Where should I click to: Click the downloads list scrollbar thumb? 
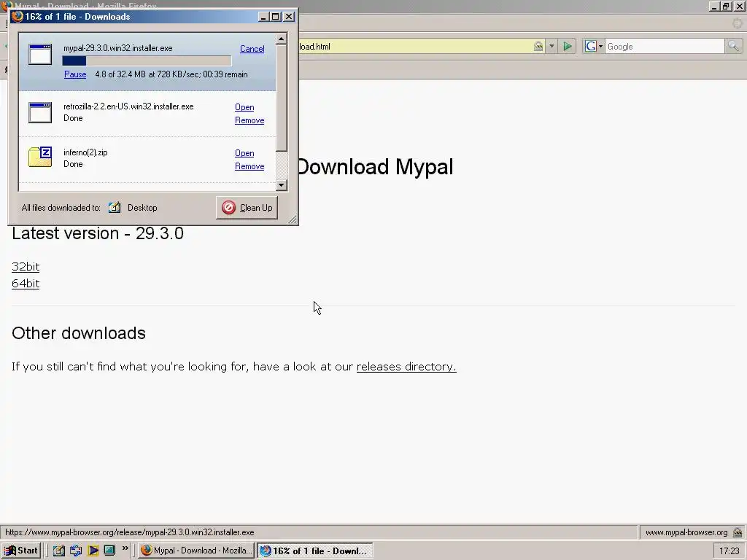[x=282, y=98]
